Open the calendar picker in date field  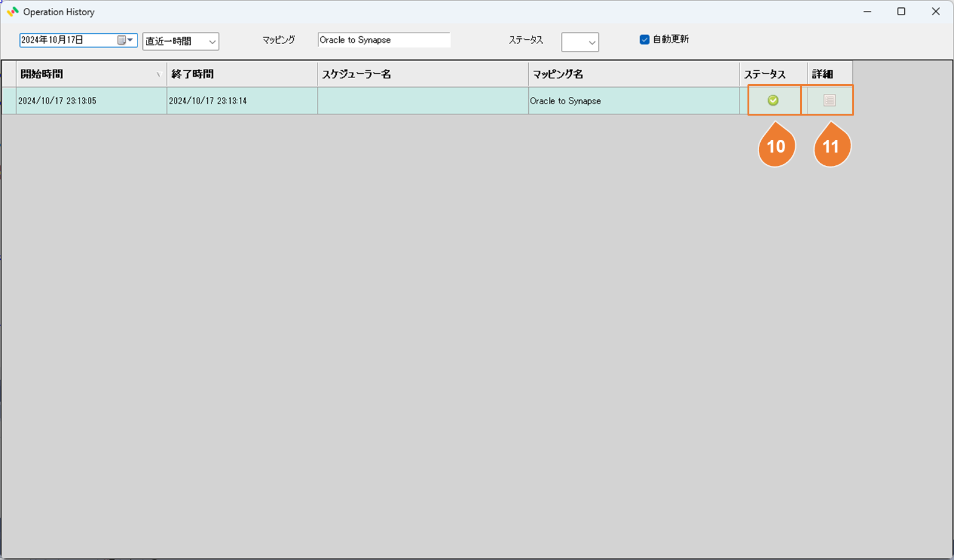click(125, 40)
